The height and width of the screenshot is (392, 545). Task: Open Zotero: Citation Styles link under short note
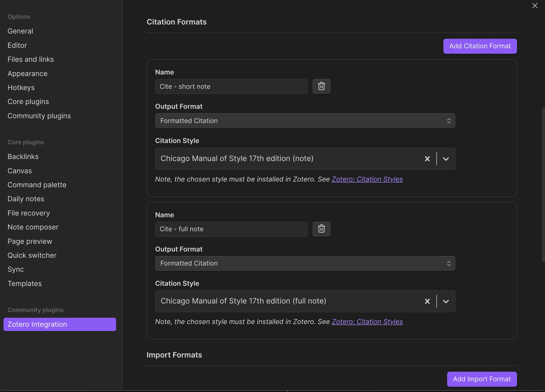coord(367,179)
